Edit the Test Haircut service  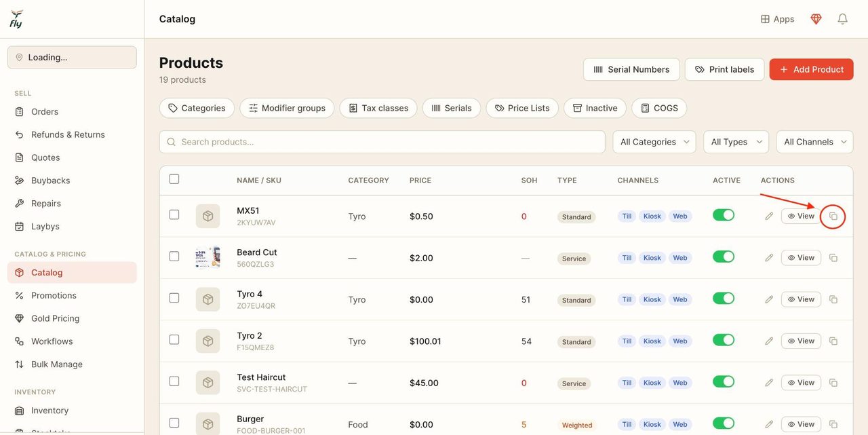coord(769,383)
